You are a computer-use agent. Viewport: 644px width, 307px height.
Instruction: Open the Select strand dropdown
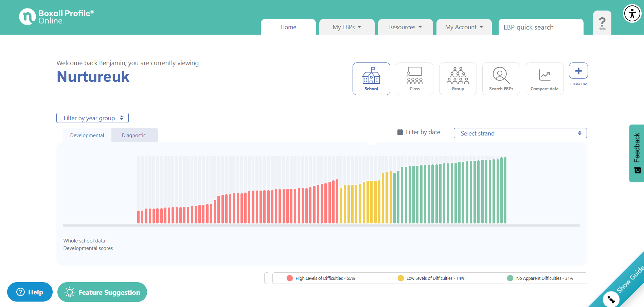[520, 133]
